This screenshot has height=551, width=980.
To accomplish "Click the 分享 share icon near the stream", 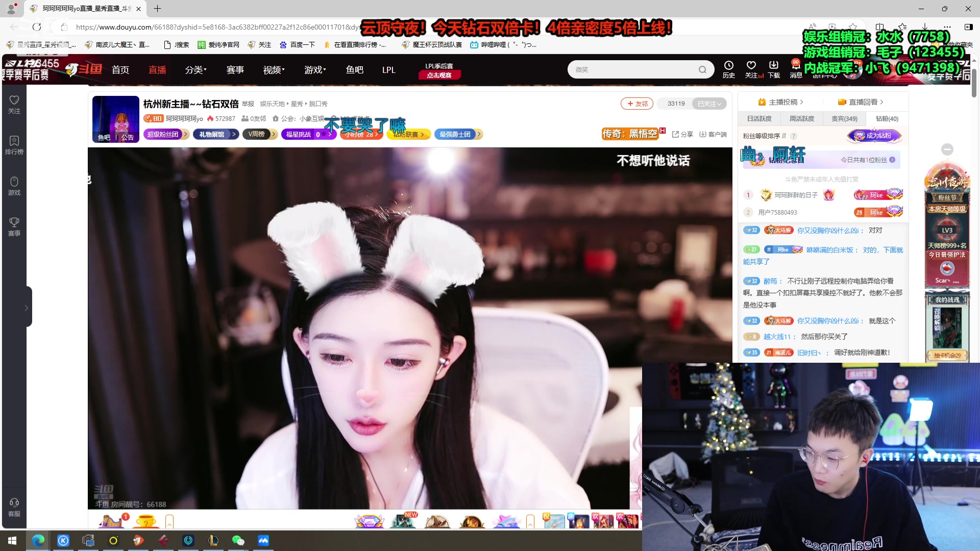I will click(x=682, y=134).
